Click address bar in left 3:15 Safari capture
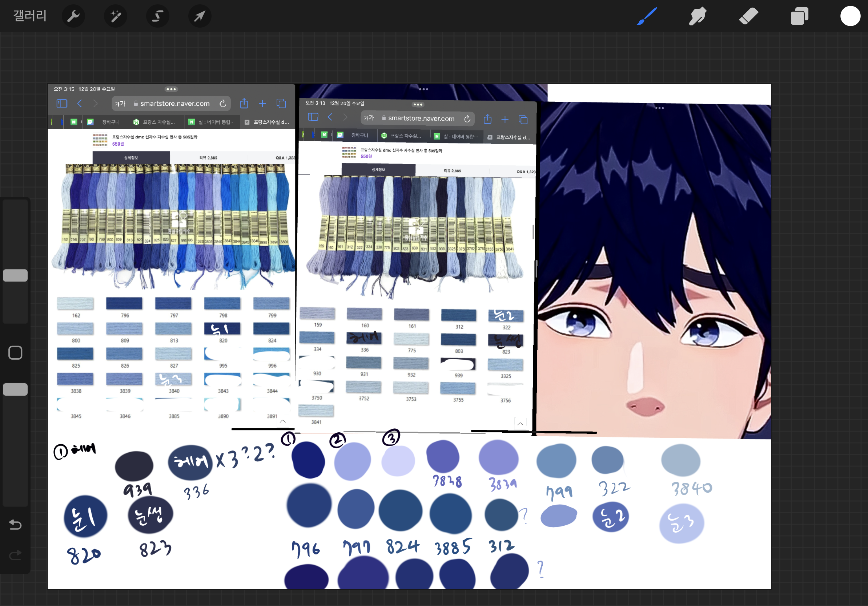 171,104
